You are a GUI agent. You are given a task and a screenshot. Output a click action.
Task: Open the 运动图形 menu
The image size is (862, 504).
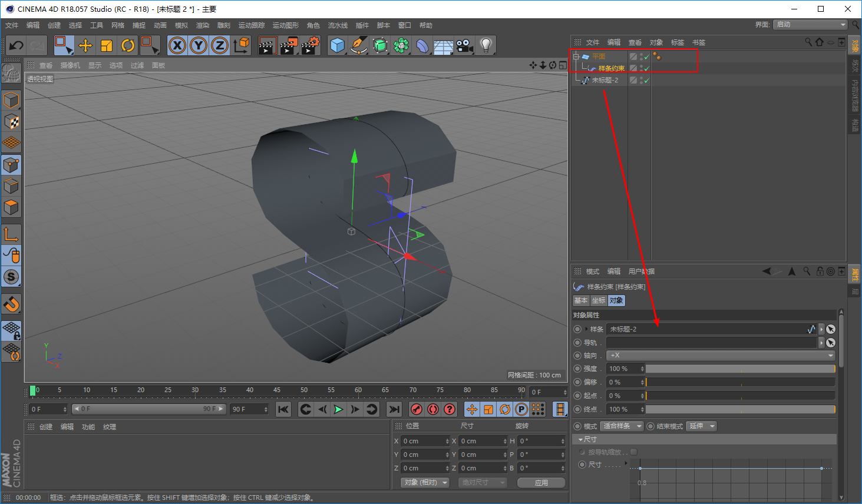pyautogui.click(x=286, y=25)
